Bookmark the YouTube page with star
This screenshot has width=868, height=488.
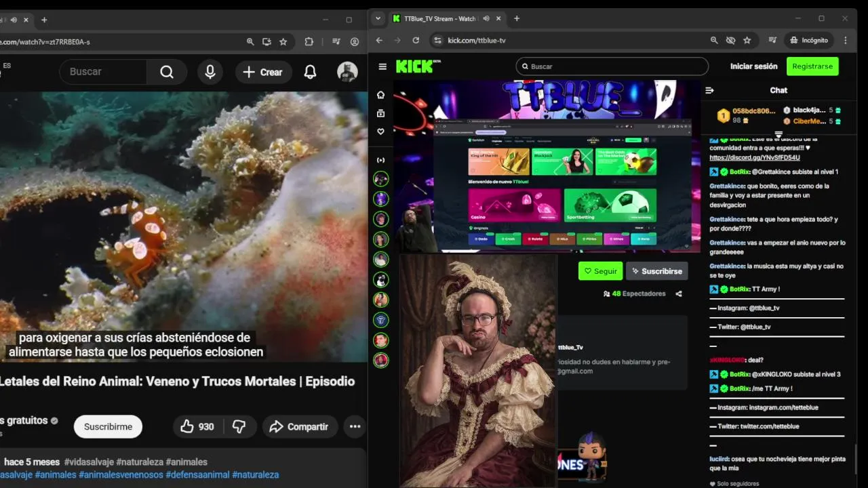[x=283, y=42]
